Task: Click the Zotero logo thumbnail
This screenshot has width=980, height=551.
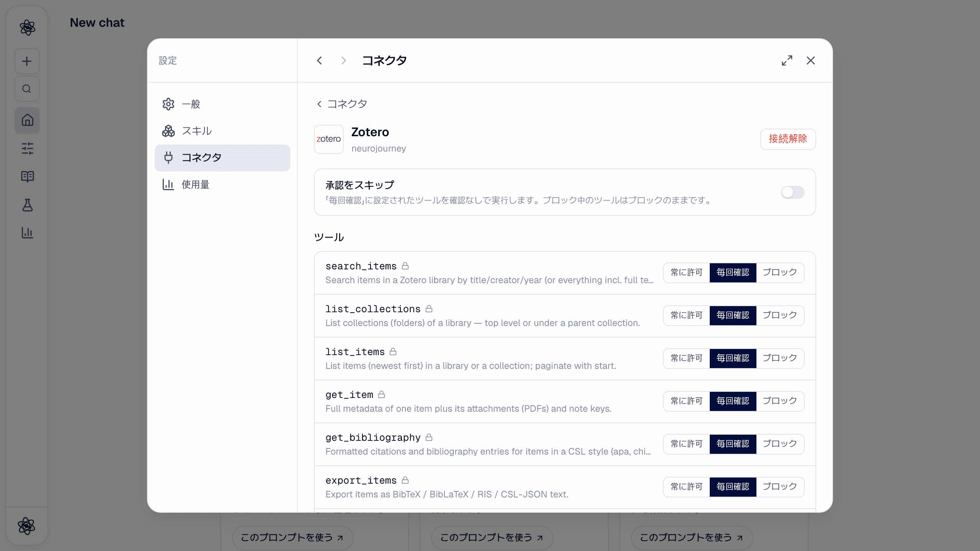Action: coord(329,139)
